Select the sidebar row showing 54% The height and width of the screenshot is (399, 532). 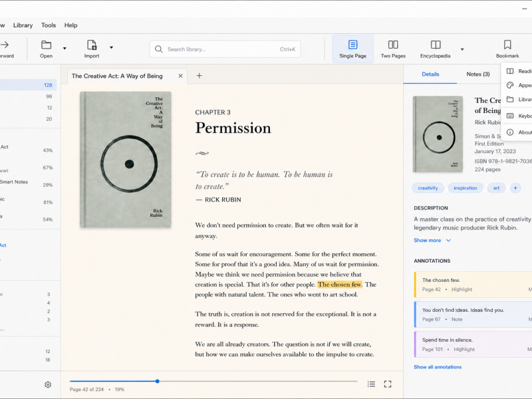27,218
